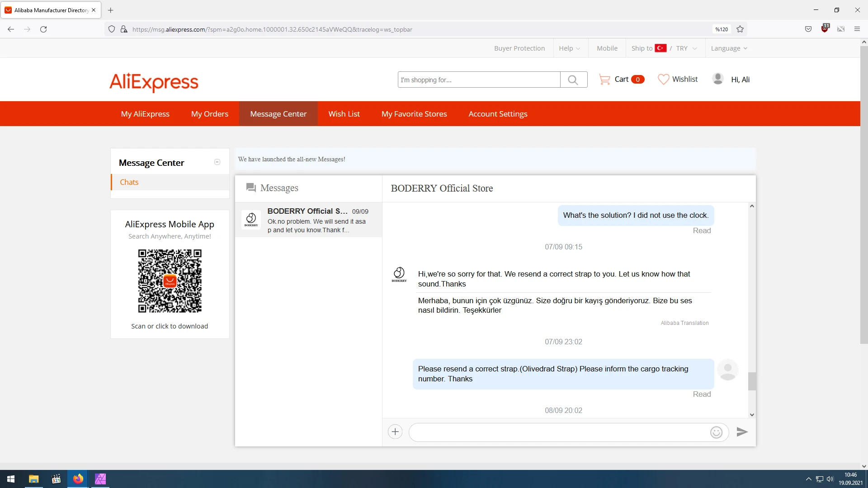This screenshot has height=488, width=868.
Task: Open Account Settings menu item
Action: click(498, 114)
